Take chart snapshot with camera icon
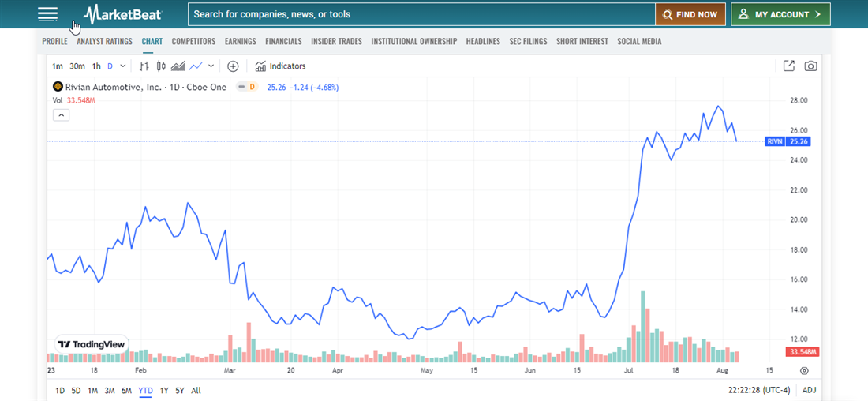 coord(810,66)
